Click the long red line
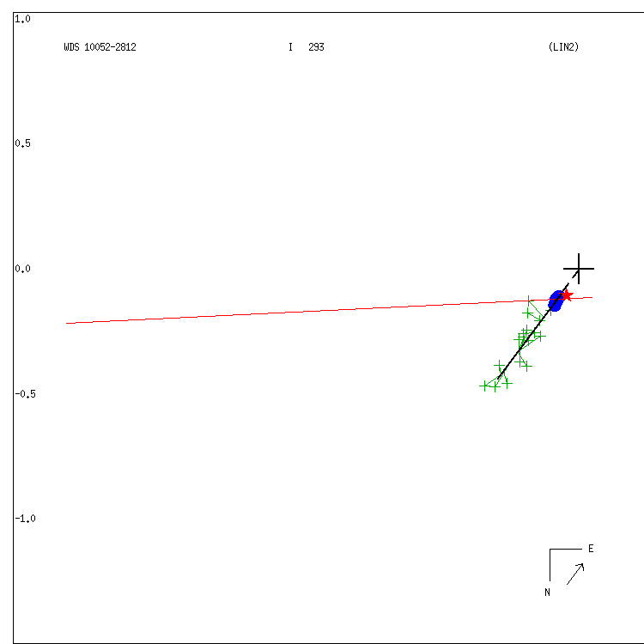Screen dimensions: 644x644 click(329, 310)
